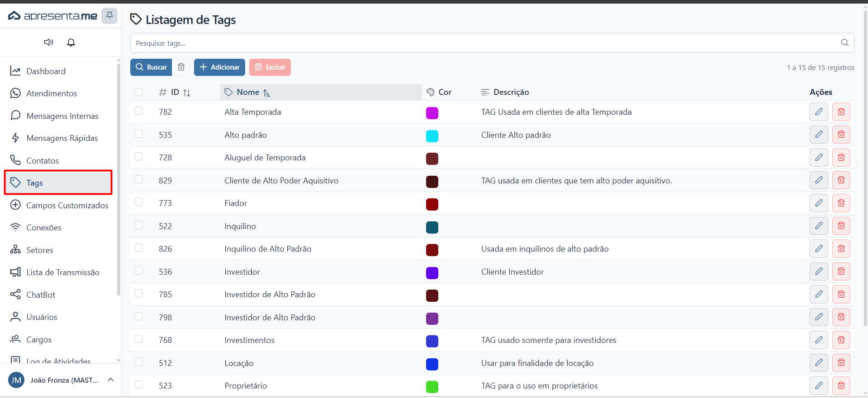Delete the Inquilino de Alto Padrão tag

[x=841, y=248]
